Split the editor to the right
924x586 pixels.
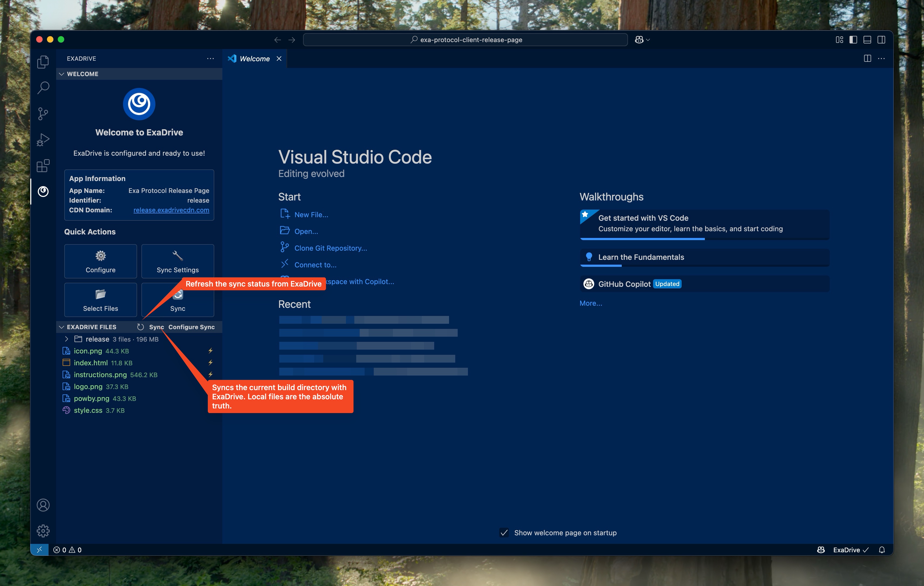tap(867, 58)
